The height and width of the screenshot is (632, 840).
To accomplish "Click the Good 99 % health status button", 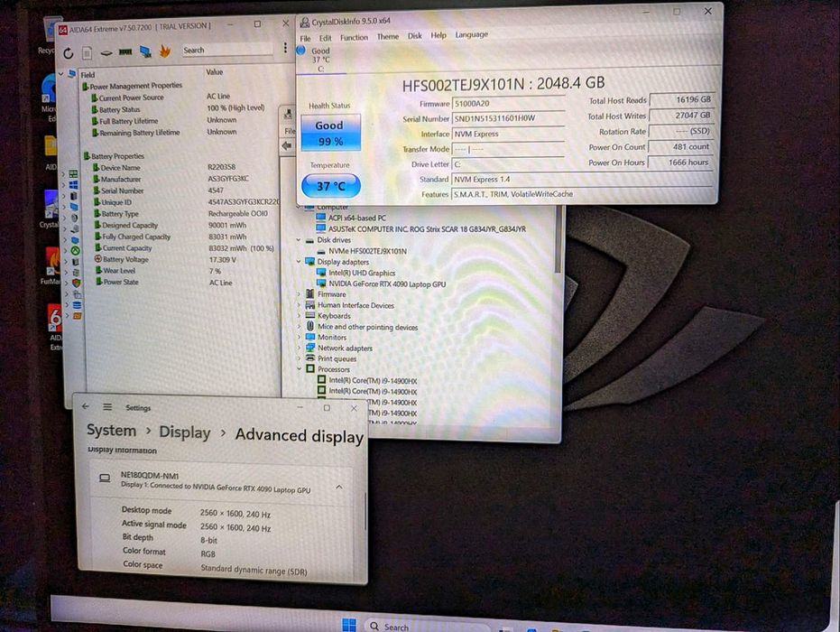I will click(330, 133).
